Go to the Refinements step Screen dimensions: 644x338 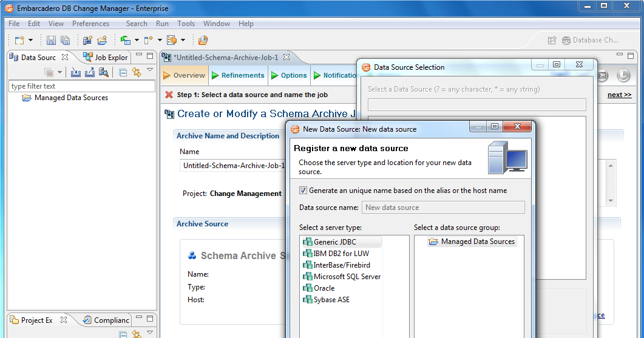238,75
